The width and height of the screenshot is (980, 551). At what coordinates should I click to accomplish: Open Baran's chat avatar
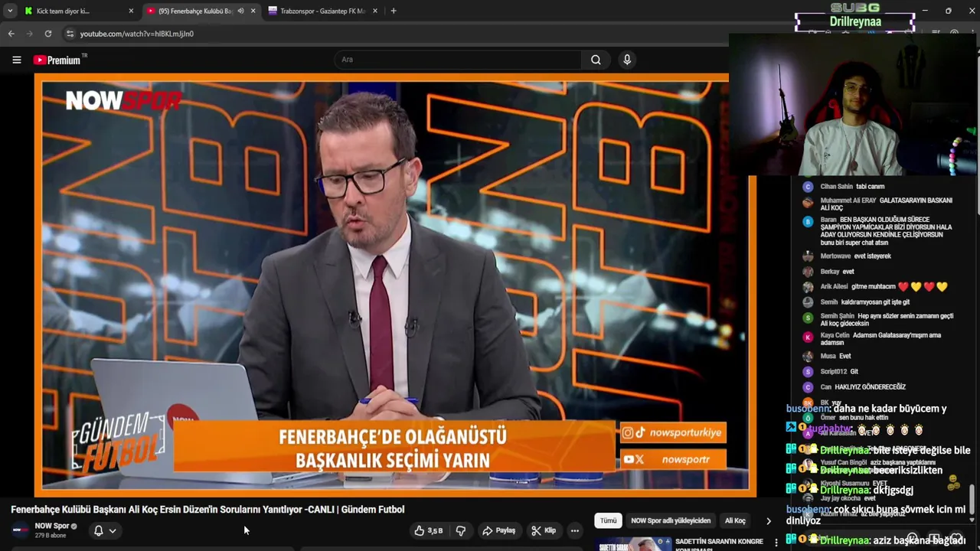click(x=808, y=221)
